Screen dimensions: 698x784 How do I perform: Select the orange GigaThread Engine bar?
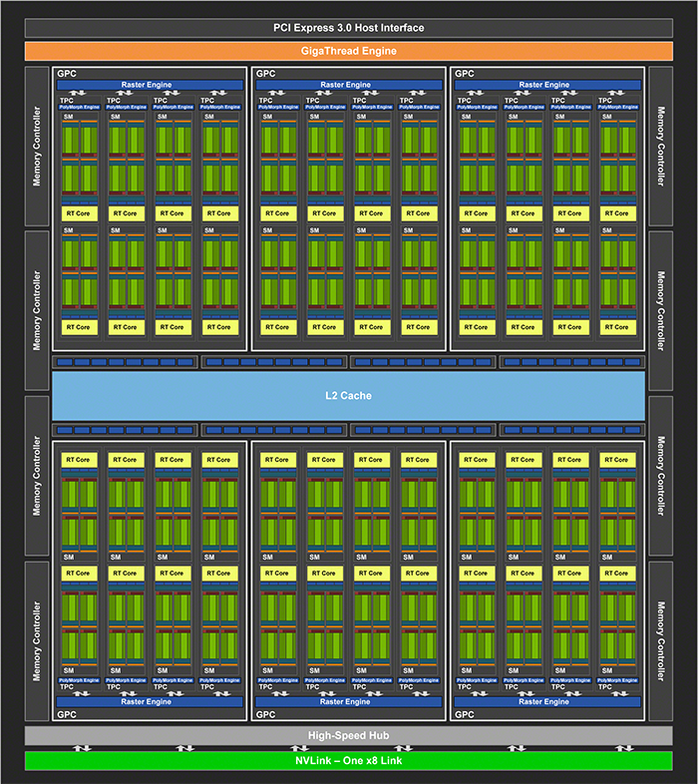tap(348, 51)
